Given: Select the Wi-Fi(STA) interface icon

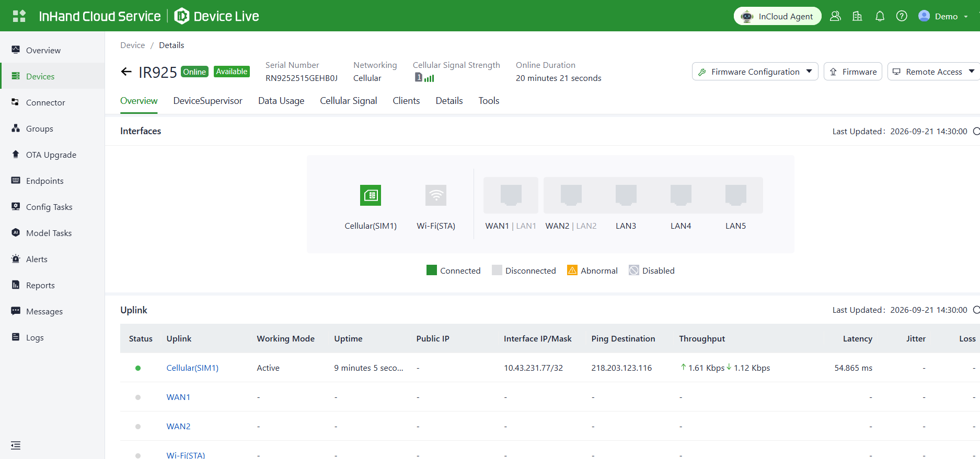Looking at the screenshot, I should (436, 195).
